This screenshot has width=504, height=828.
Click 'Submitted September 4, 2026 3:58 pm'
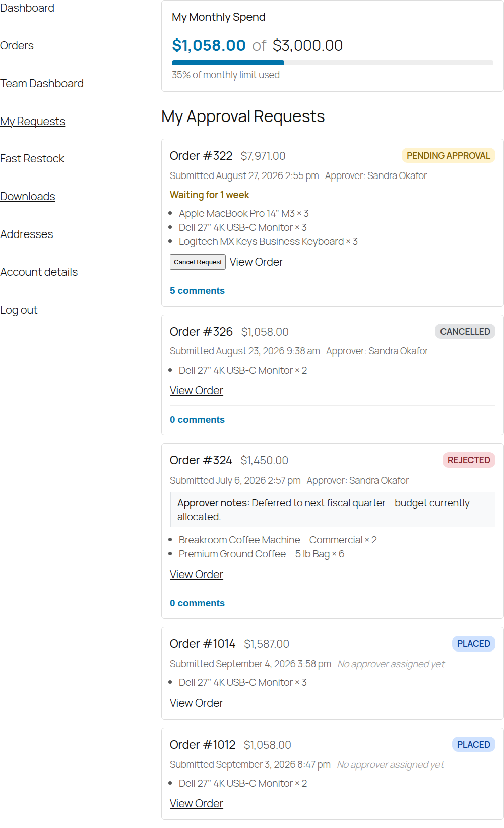pos(250,664)
